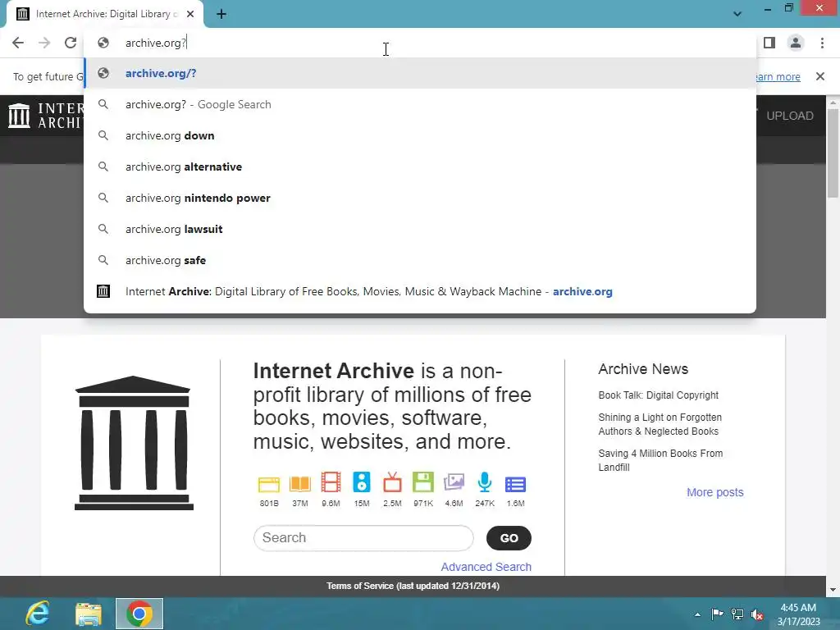This screenshot has height=630, width=840.
Task: Choose 'archive.org? - Google Search' suggestion
Action: pos(420,104)
